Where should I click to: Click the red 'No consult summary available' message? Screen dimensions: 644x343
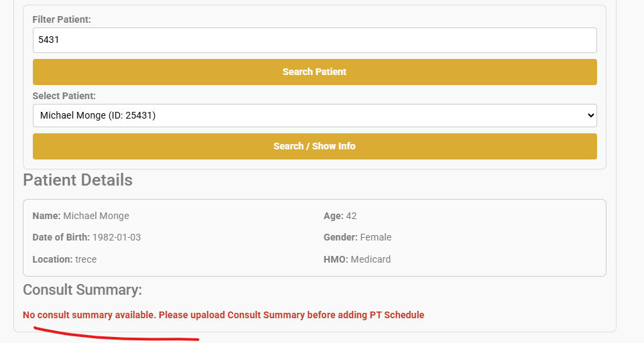[223, 315]
